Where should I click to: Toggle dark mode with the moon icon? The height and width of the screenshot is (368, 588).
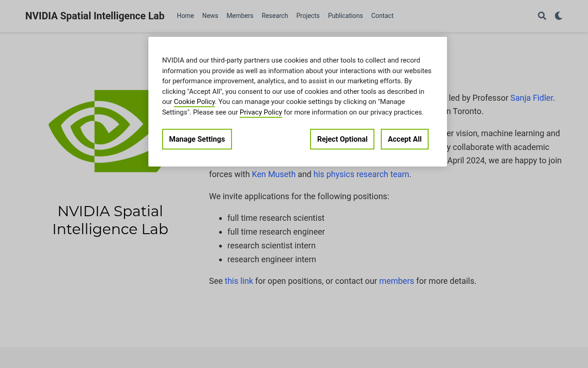558,16
